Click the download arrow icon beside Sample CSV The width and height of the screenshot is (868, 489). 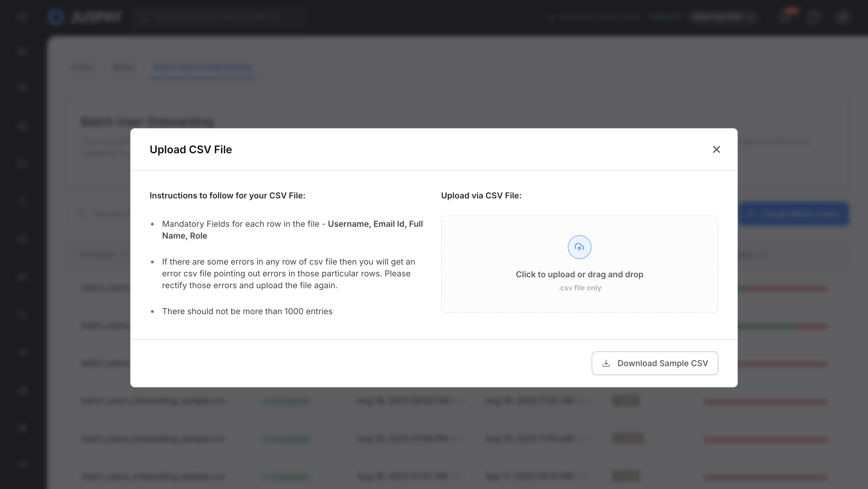pyautogui.click(x=606, y=363)
